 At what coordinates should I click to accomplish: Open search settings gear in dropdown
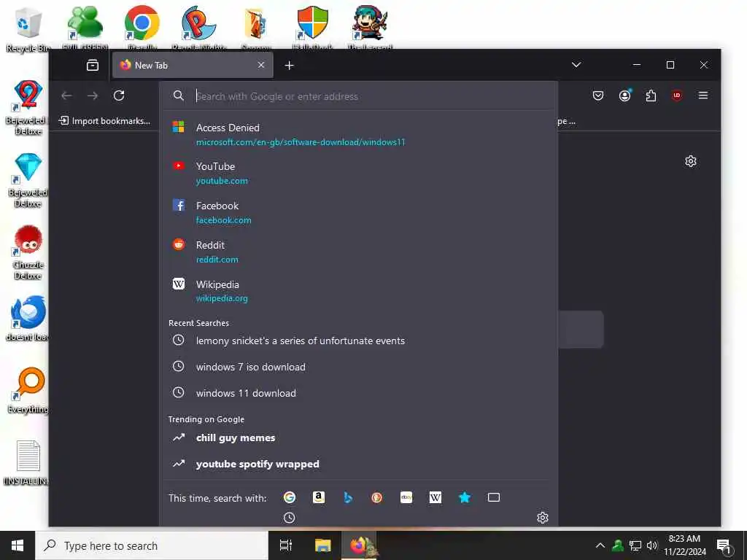pyautogui.click(x=543, y=518)
